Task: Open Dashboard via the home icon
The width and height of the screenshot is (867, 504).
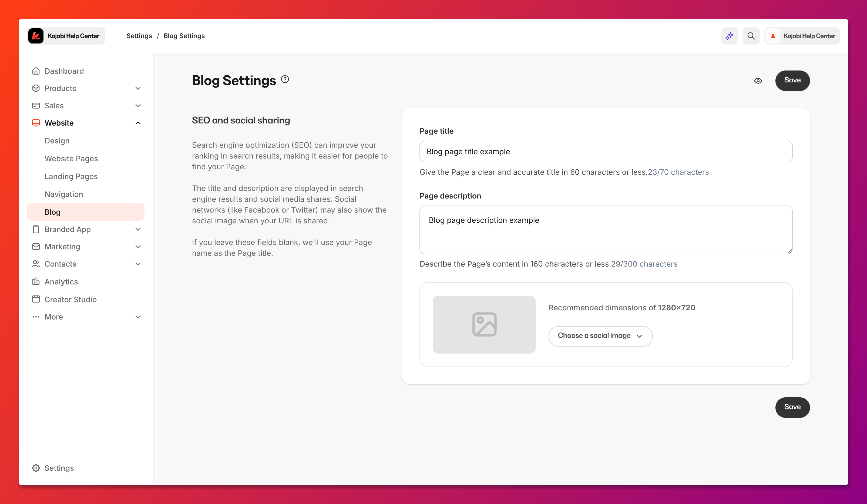Action: point(36,71)
